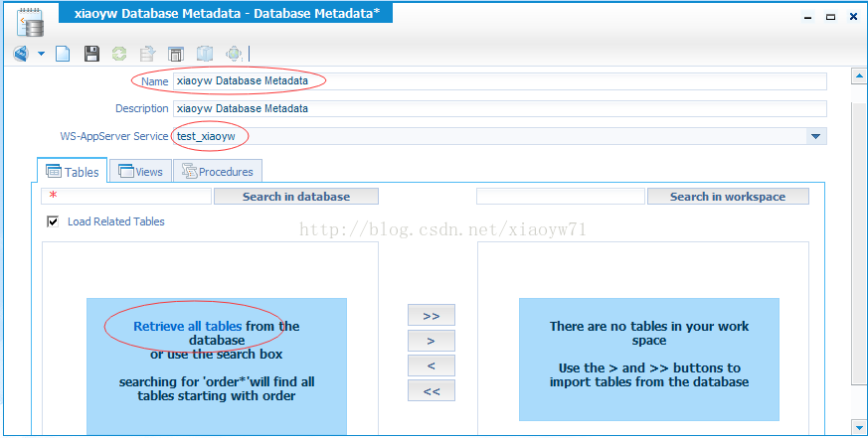Viewport: 868px width, 438px height.
Task: Expand the WS-AppServer Service dropdown arrow
Action: tap(815, 136)
